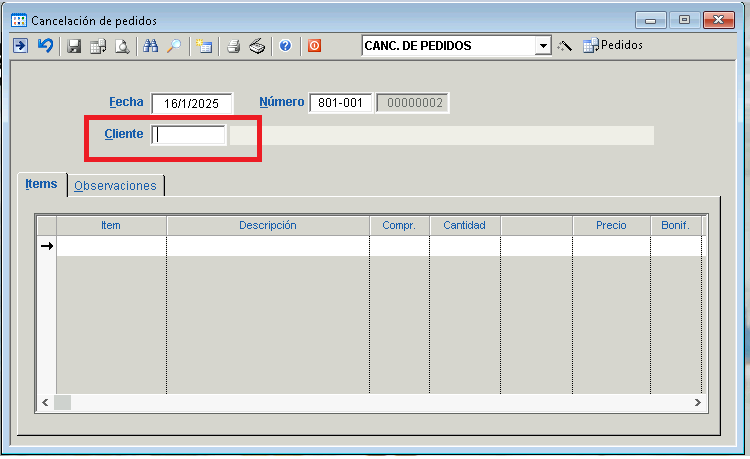Click the floppy disk save icon
Screen dimensions: 750x459
[x=74, y=46]
